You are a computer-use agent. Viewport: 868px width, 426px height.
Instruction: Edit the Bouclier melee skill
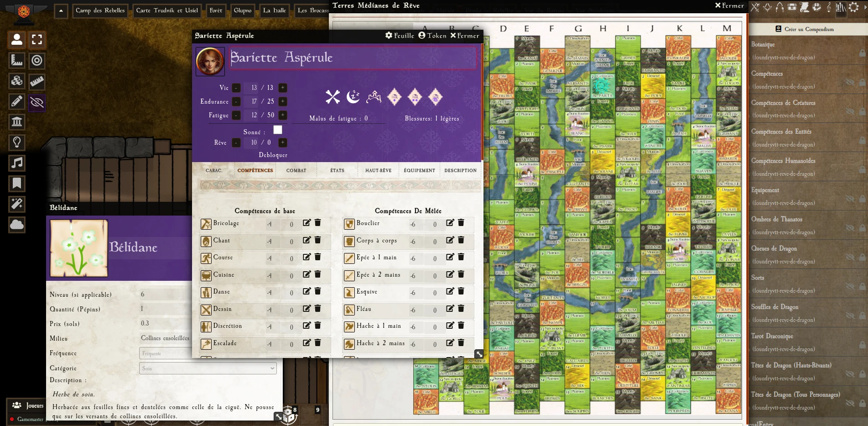(450, 223)
